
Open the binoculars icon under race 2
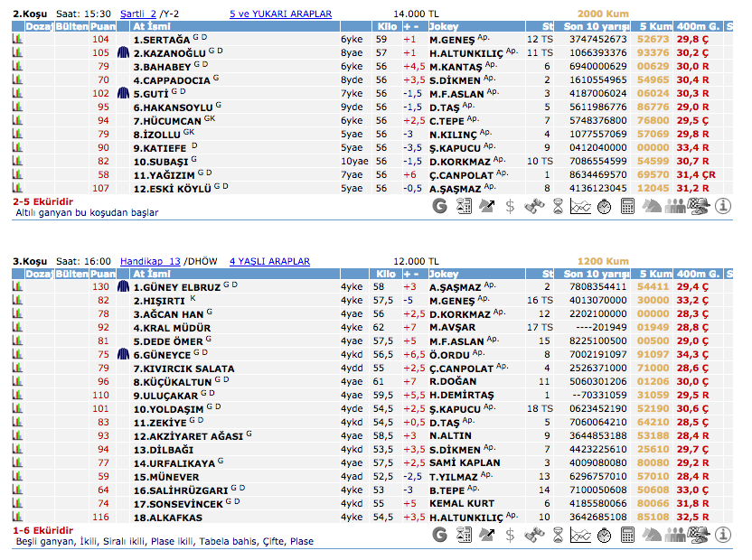coord(534,206)
